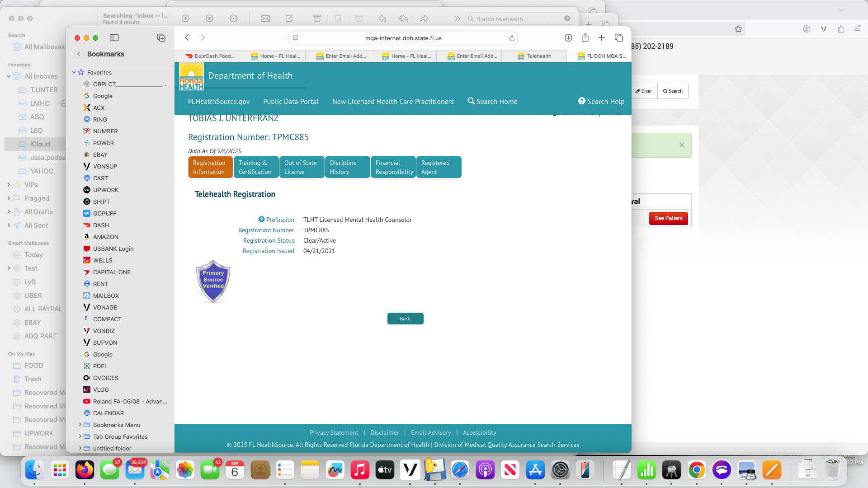Collapse the Favorites bookmarks folder
The width and height of the screenshot is (868, 488).
click(74, 72)
